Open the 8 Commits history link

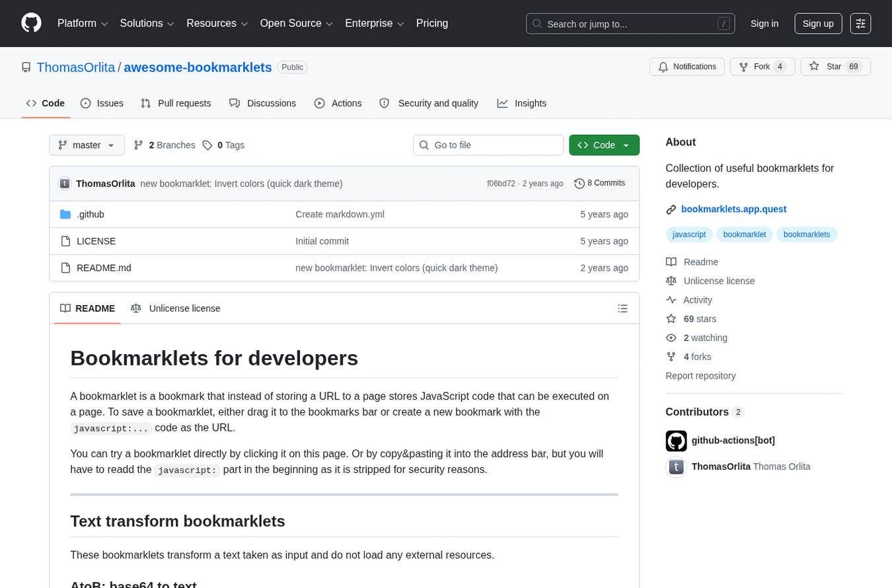600,184
